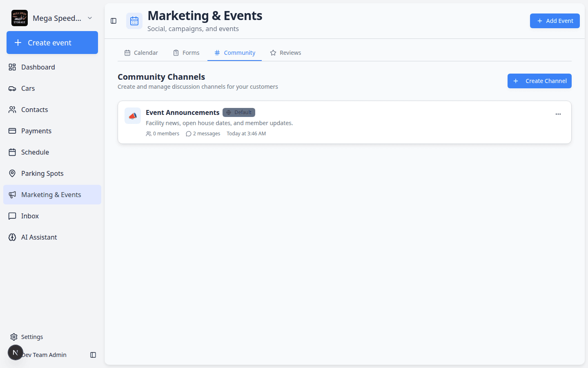Click the Add Event button
The width and height of the screenshot is (588, 368).
tap(555, 21)
